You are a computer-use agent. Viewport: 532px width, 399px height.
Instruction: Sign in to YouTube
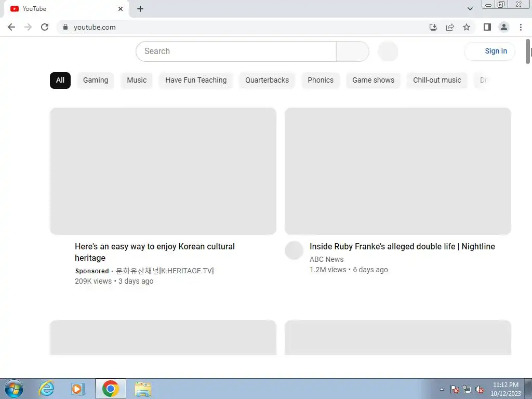click(x=489, y=51)
